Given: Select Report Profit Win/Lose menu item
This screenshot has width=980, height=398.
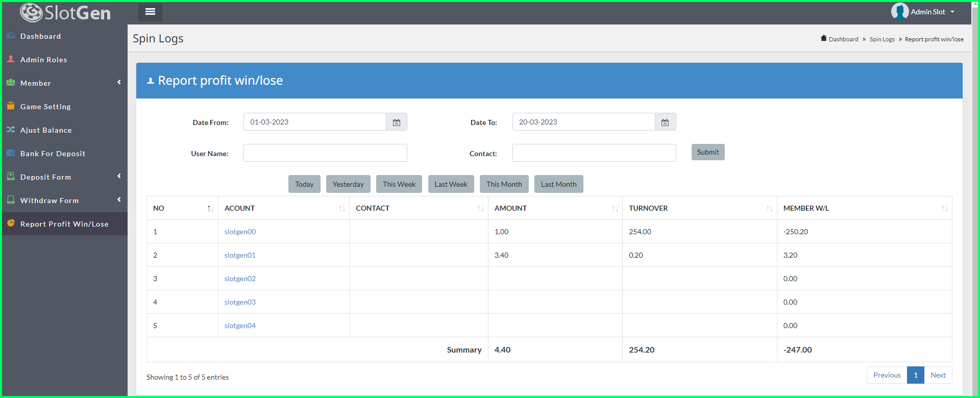Looking at the screenshot, I should click(x=65, y=224).
